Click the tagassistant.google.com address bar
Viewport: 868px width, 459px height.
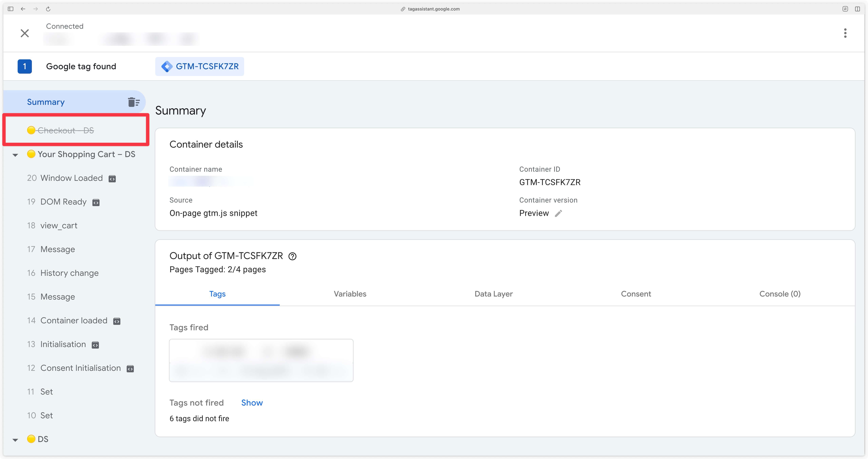(x=433, y=9)
